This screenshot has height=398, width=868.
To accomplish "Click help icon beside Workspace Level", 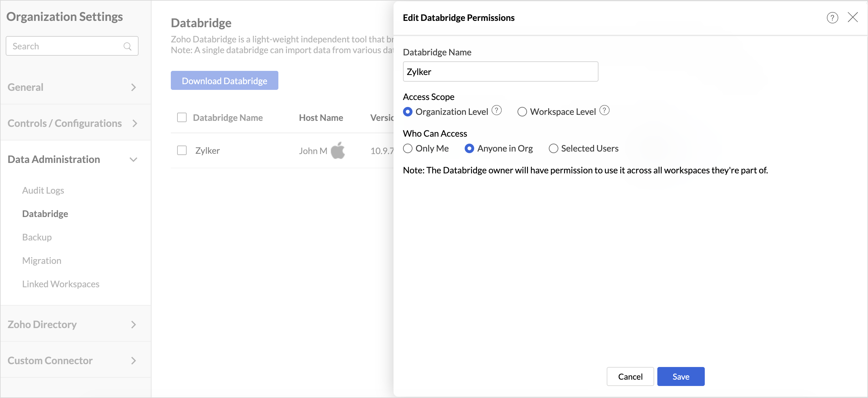I will coord(604,110).
